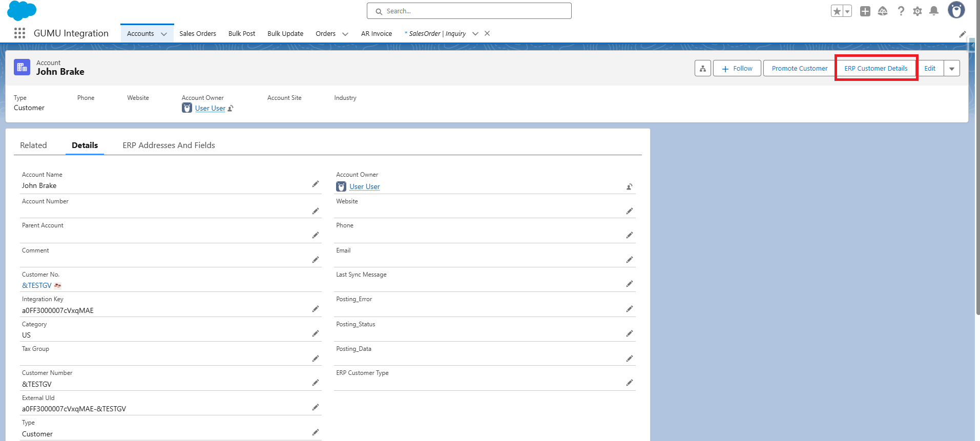Screen dimensions: 980x441
Task: Click in the global Search field
Action: (x=469, y=11)
